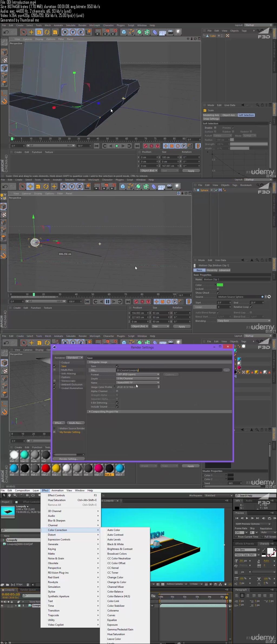Select My Render Setting in the list
The height and width of the screenshot is (644, 277).
tap(70, 432)
